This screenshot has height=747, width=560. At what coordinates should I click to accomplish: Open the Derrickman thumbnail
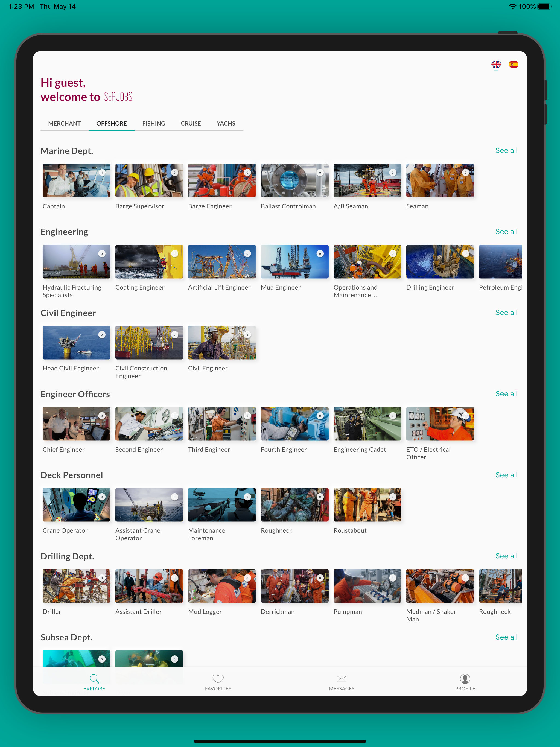(x=294, y=586)
